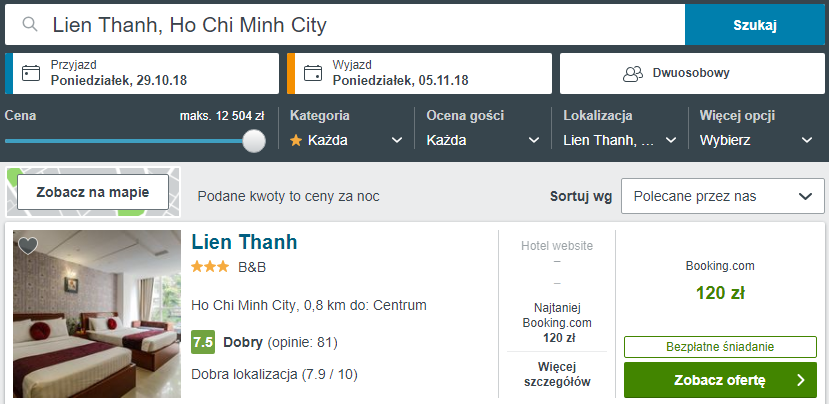Viewport: 829px width, 404px height.
Task: Click Najtaniej Booking.com 120 zł entry
Action: pos(557,323)
